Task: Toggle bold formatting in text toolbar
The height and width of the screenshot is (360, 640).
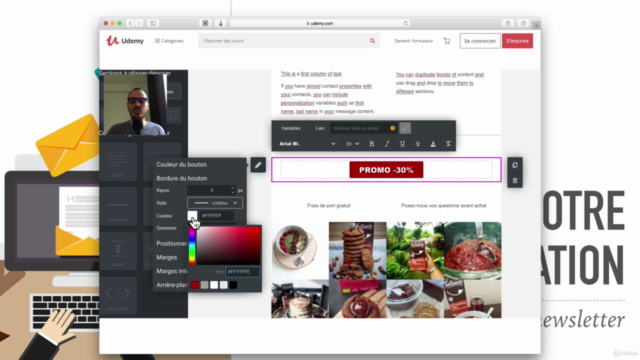Action: (x=371, y=144)
